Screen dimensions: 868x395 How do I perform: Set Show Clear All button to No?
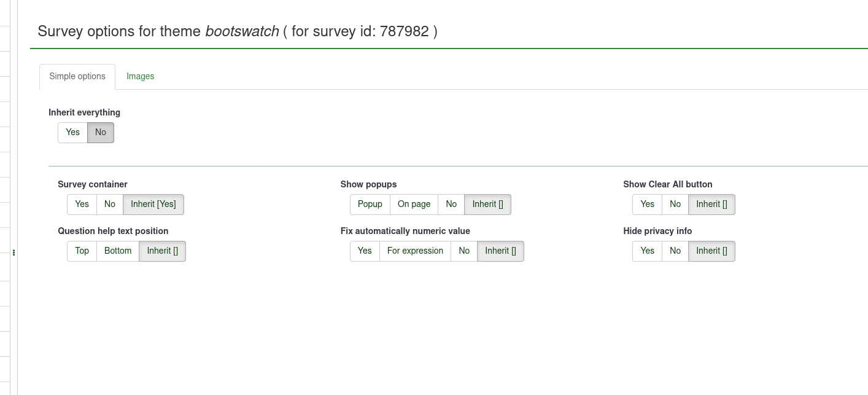(675, 204)
